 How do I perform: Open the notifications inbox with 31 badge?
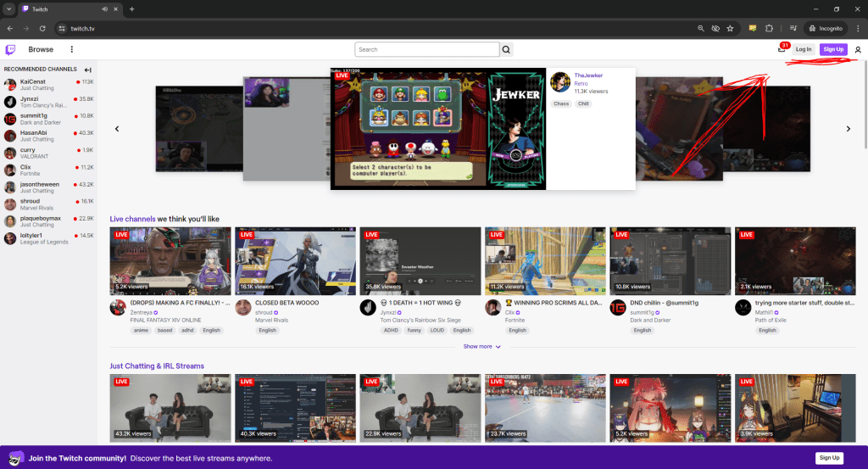pos(782,49)
